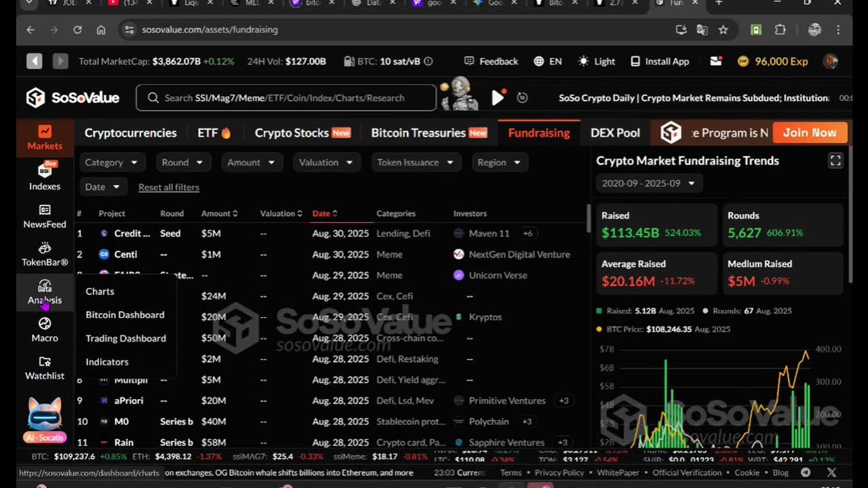Open the Amount filter dropdown

coord(251,162)
